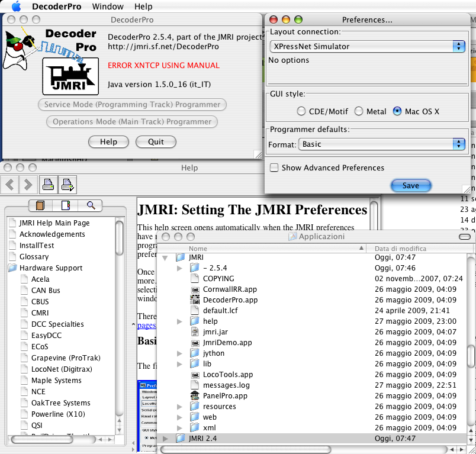
Task: Expand the xml folder triangle
Action: tap(180, 428)
